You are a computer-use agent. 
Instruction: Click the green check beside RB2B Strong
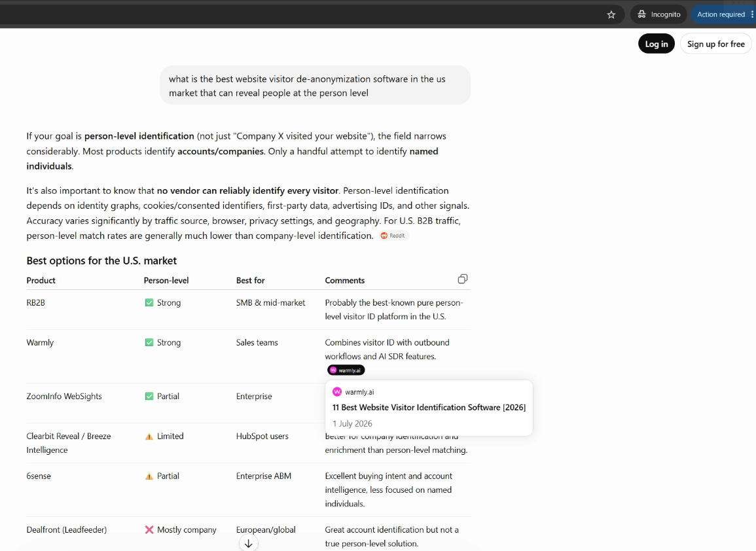149,303
